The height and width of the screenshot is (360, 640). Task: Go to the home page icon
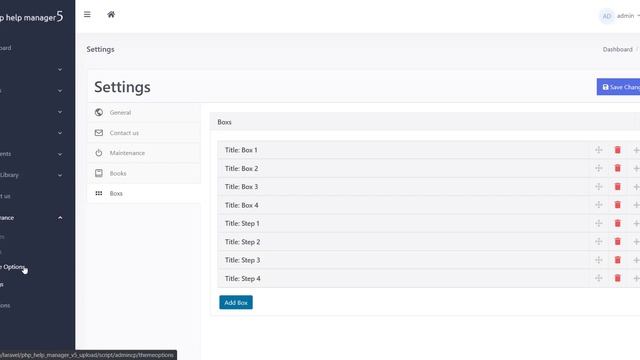111,14
